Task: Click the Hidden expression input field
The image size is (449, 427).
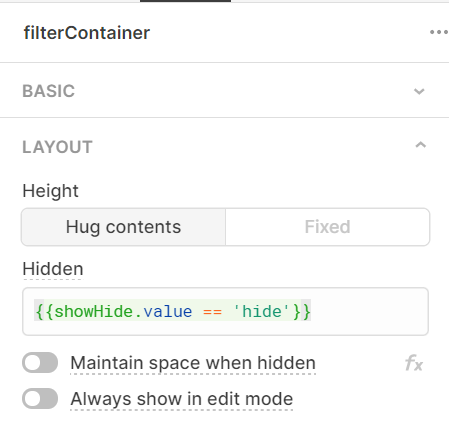Action: click(x=225, y=311)
